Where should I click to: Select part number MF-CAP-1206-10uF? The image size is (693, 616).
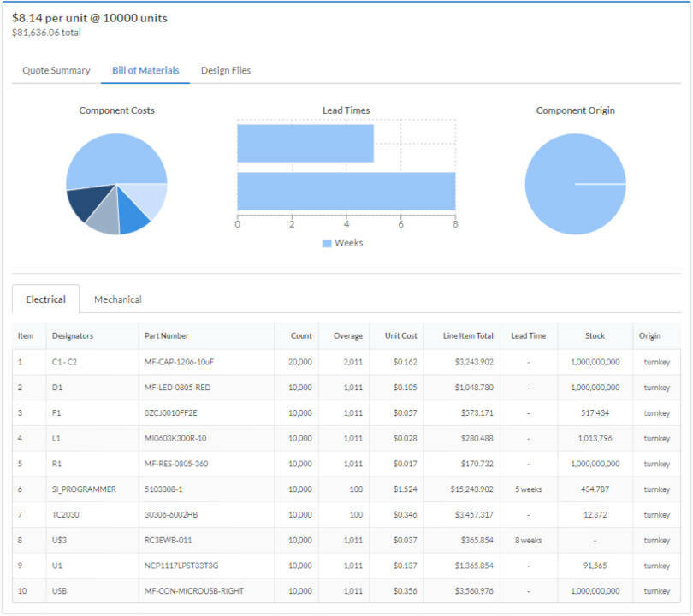180,362
